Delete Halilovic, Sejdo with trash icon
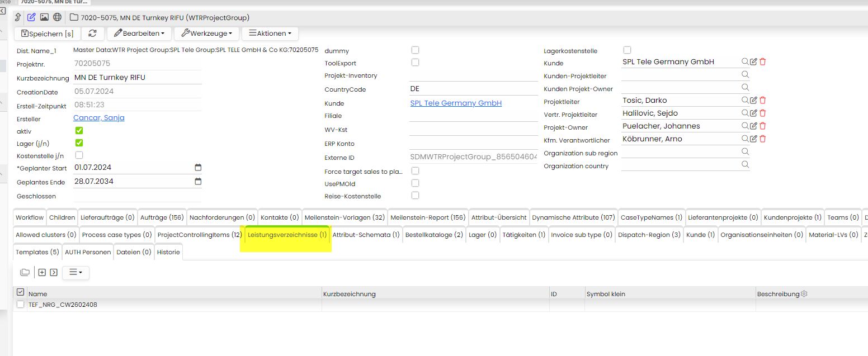Viewport: 868px width, 356px height. [762, 113]
